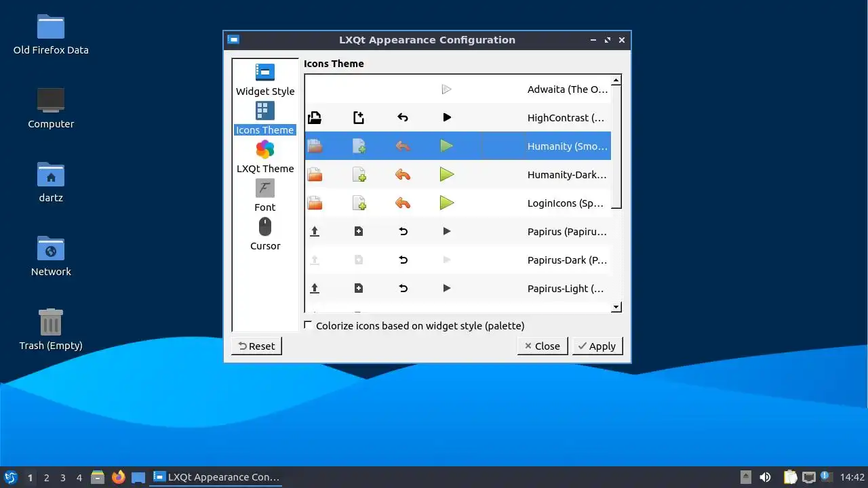Select the HighContrast icon theme
The width and height of the screenshot is (868, 488).
(458, 118)
